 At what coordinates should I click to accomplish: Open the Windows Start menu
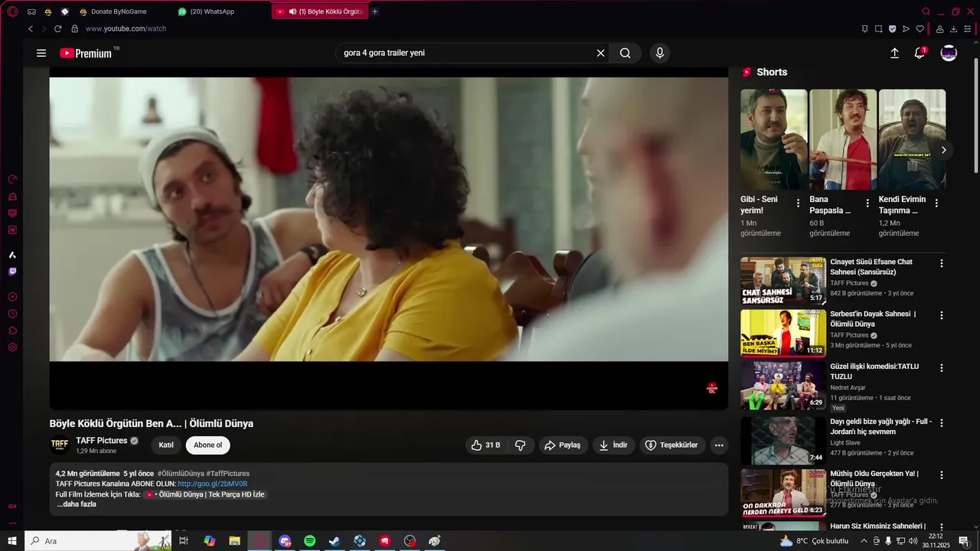[x=12, y=541]
